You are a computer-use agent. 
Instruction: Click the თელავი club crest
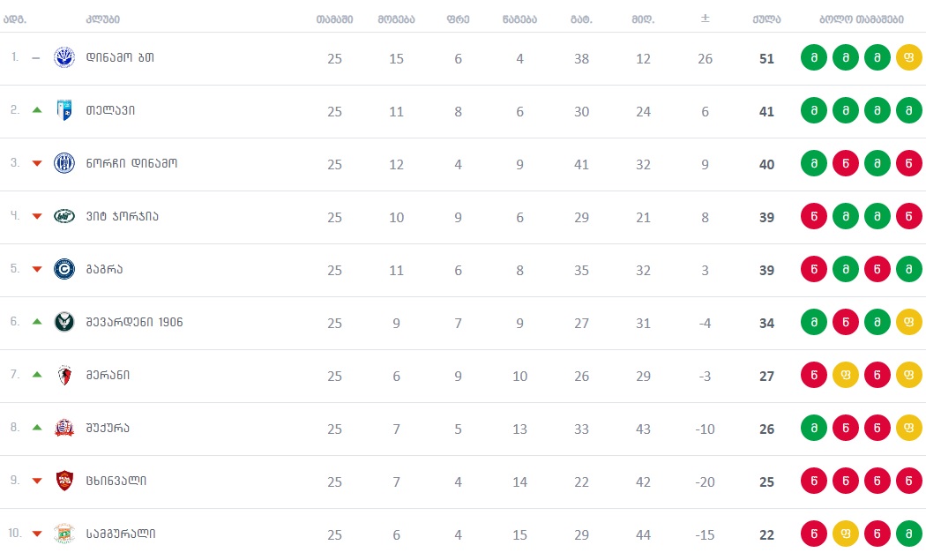64,110
